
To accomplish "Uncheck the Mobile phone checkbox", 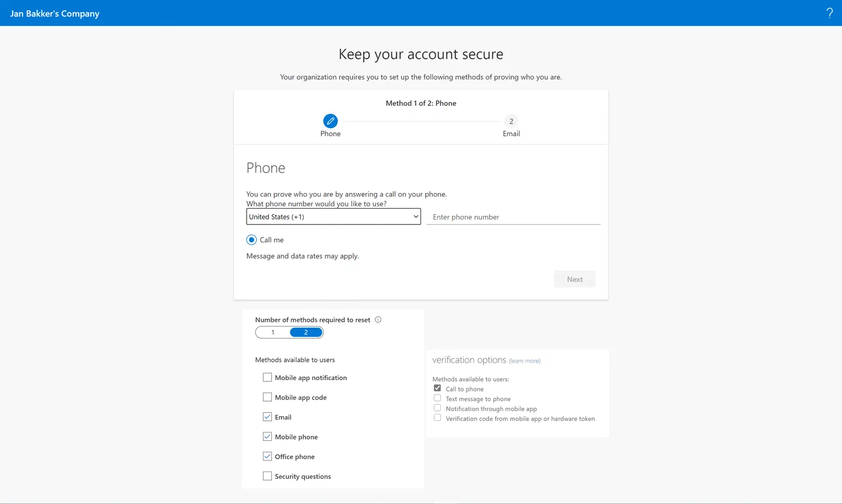I will [x=267, y=437].
